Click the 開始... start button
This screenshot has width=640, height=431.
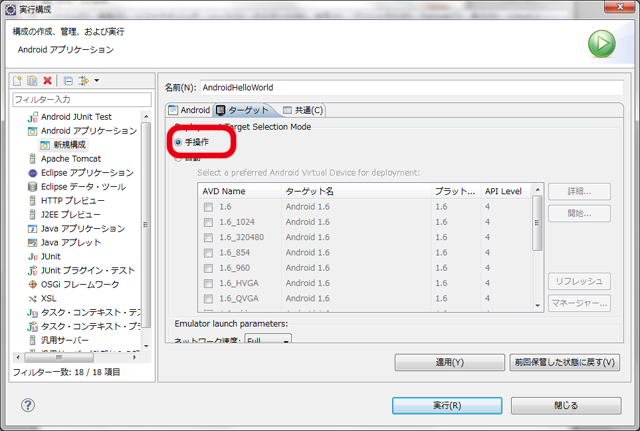pos(579,213)
